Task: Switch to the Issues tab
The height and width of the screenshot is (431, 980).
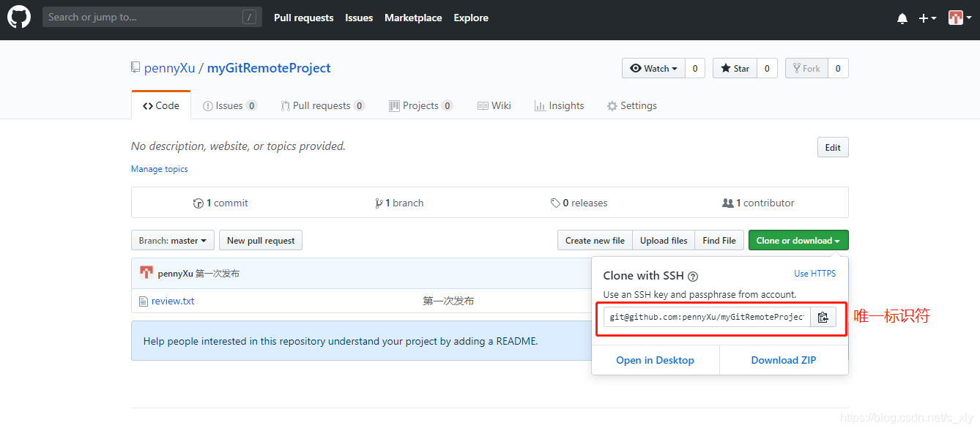Action: (x=229, y=105)
